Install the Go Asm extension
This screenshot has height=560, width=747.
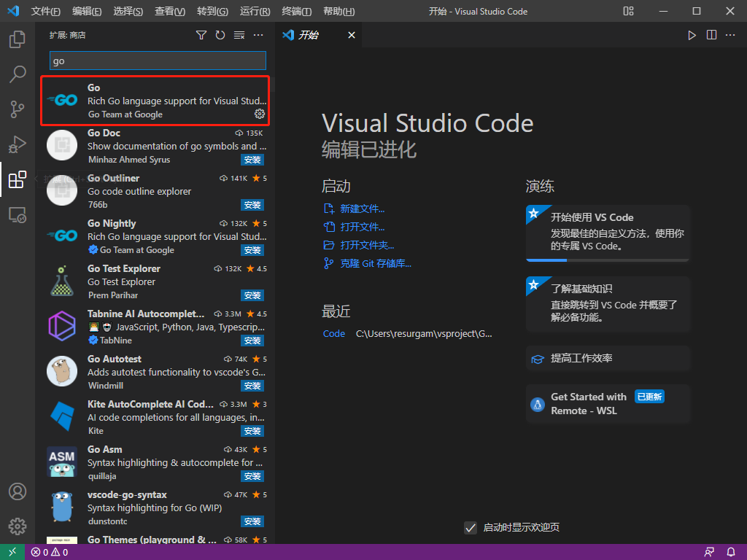252,477
